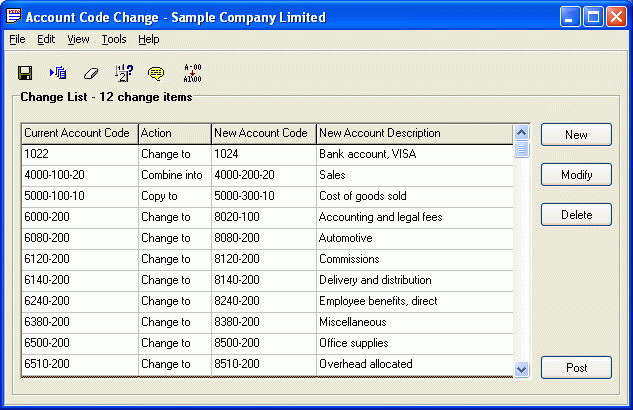
Task: Select the row for account 4000-100-20
Action: [80, 175]
